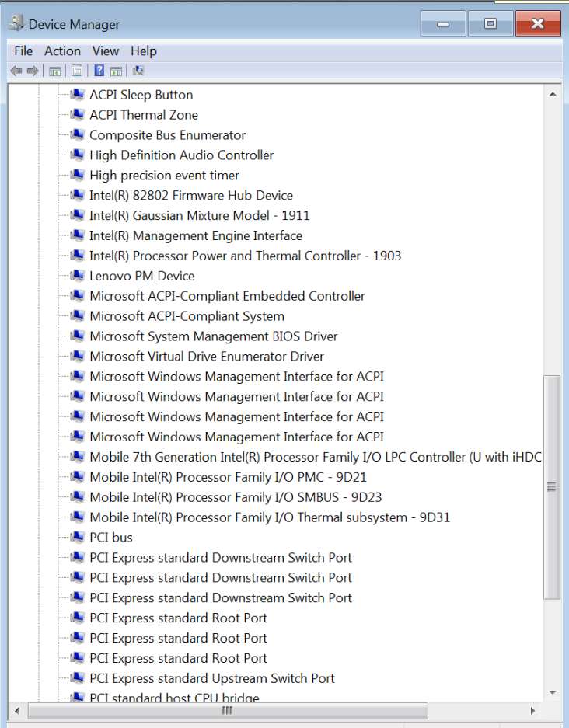Image resolution: width=569 pixels, height=728 pixels.
Task: Select Intel(R) Management Engine Interface
Action: pyautogui.click(x=196, y=235)
